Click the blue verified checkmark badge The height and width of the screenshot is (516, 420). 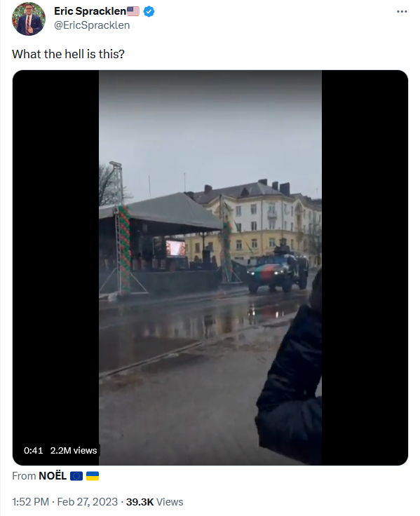(x=149, y=11)
